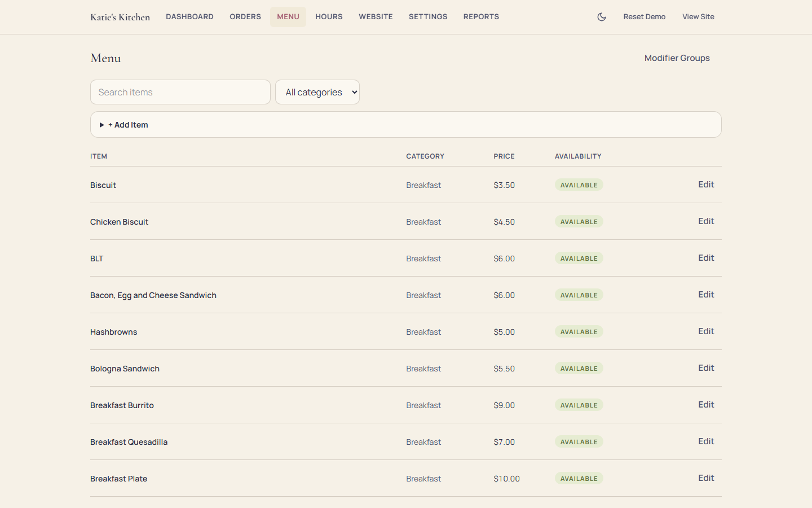
Task: Click the Category column header
Action: (425, 156)
